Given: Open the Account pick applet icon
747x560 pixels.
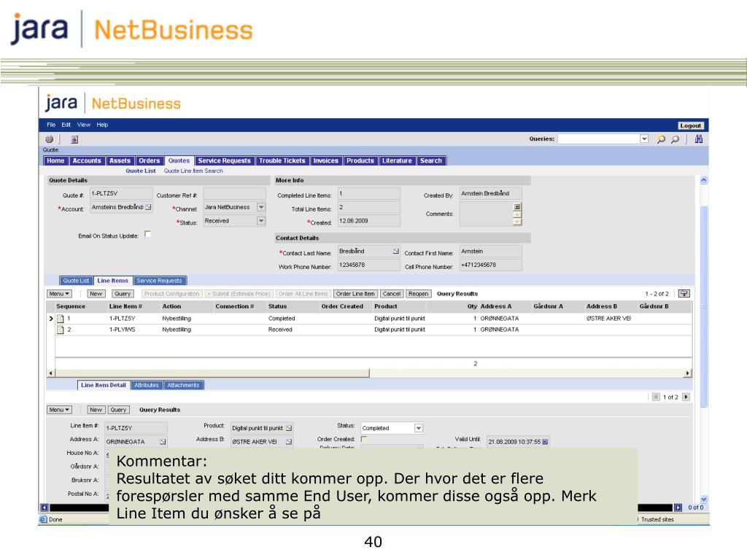Looking at the screenshot, I should pyautogui.click(x=149, y=207).
